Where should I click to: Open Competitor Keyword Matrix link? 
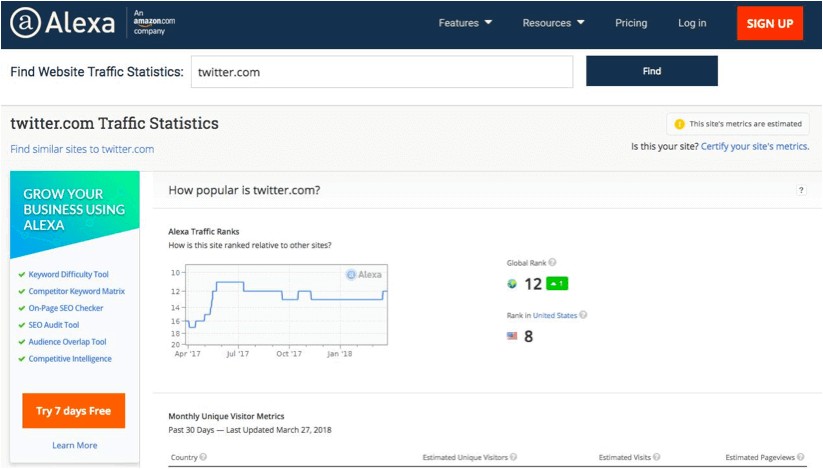click(x=77, y=291)
